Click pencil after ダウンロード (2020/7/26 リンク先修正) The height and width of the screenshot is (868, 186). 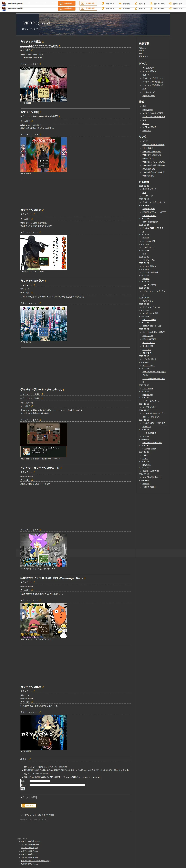click(x=60, y=117)
